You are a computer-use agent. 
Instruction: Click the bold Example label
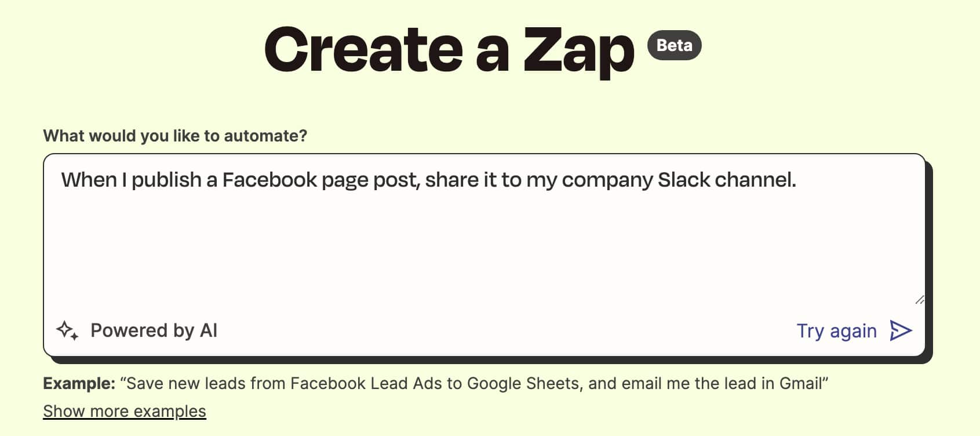(x=79, y=383)
